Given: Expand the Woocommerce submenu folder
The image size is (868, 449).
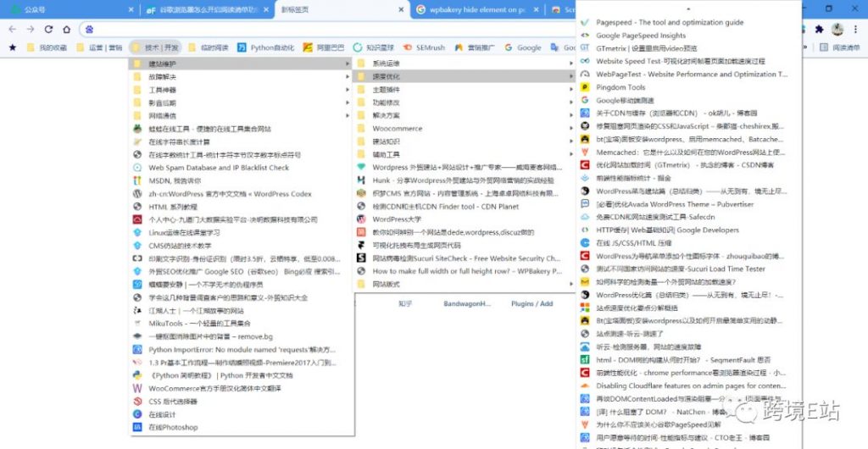Looking at the screenshot, I should (x=465, y=128).
